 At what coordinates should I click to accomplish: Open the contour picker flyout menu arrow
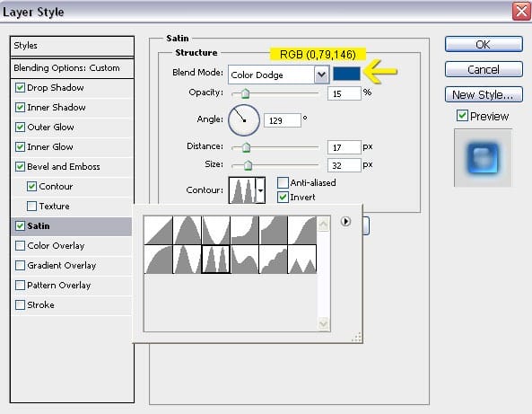point(345,222)
